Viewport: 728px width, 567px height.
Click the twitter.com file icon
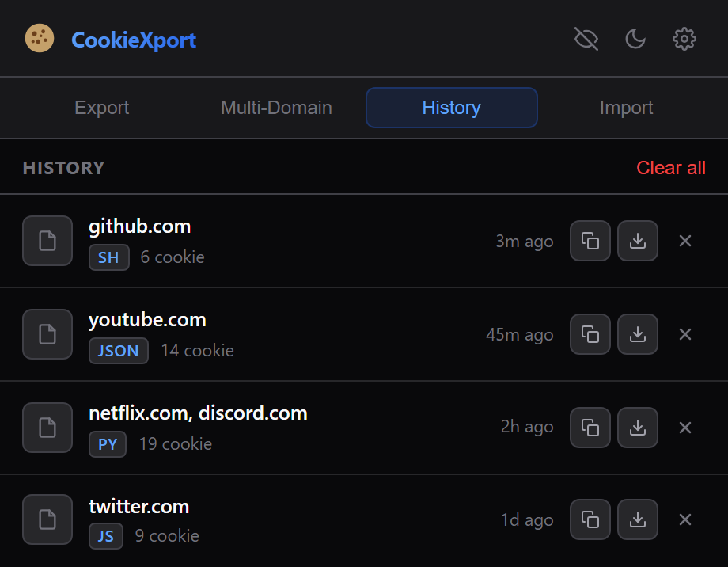[47, 519]
